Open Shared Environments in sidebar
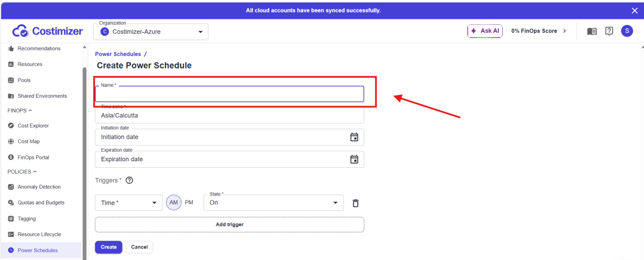The width and height of the screenshot is (644, 260). point(42,96)
